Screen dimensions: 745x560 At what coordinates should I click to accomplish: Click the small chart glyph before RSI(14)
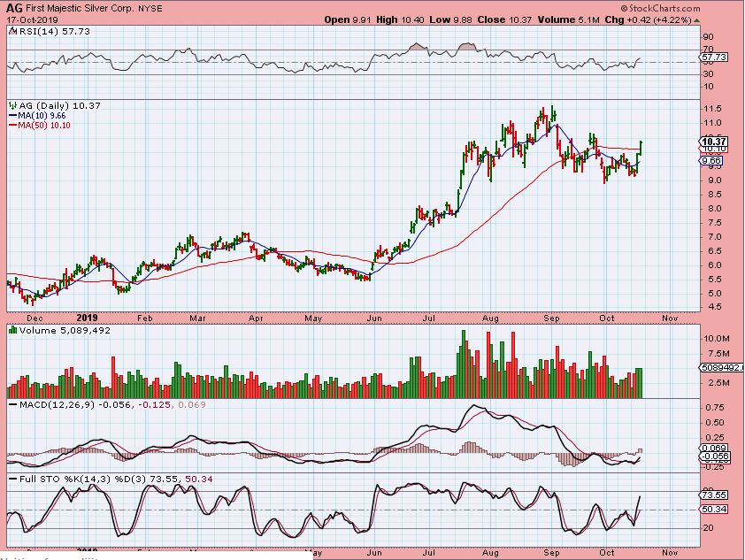tap(12, 32)
